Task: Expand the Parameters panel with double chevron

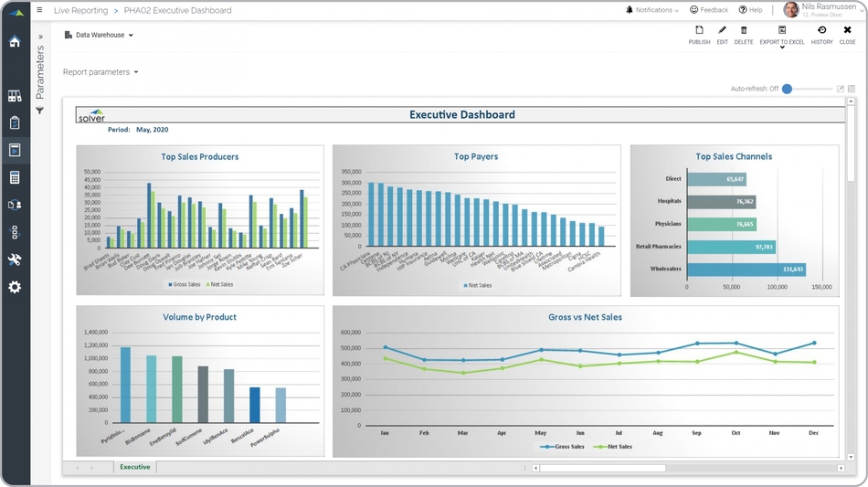Action: [40, 37]
